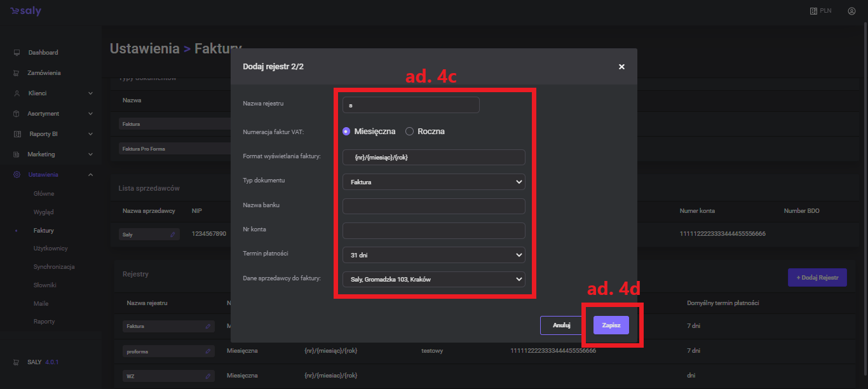Go to Synchronizacja settings page
868x389 pixels.
pos(54,267)
